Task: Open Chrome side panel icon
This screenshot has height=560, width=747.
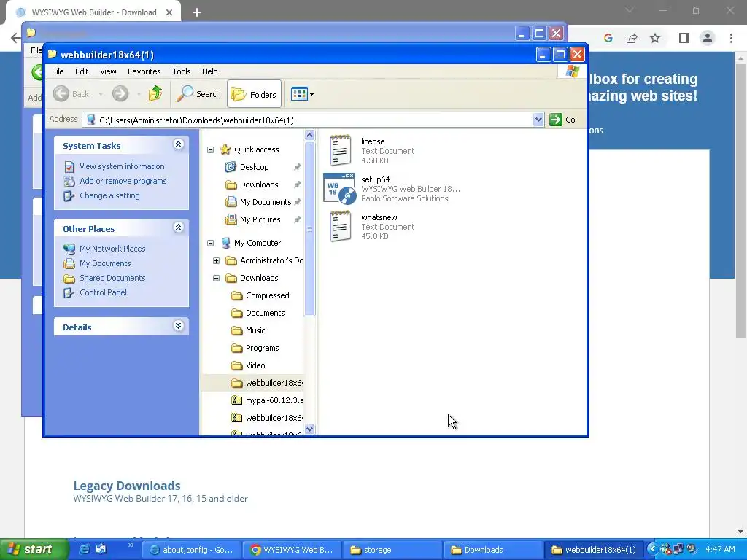Action: click(x=684, y=38)
